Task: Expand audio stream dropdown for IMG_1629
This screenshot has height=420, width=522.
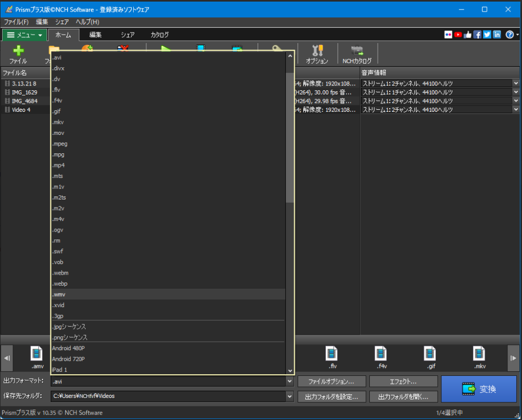Action: pos(516,92)
